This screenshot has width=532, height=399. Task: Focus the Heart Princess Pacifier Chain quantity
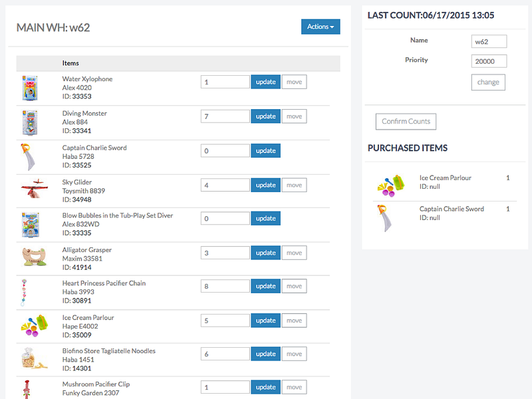[225, 286]
